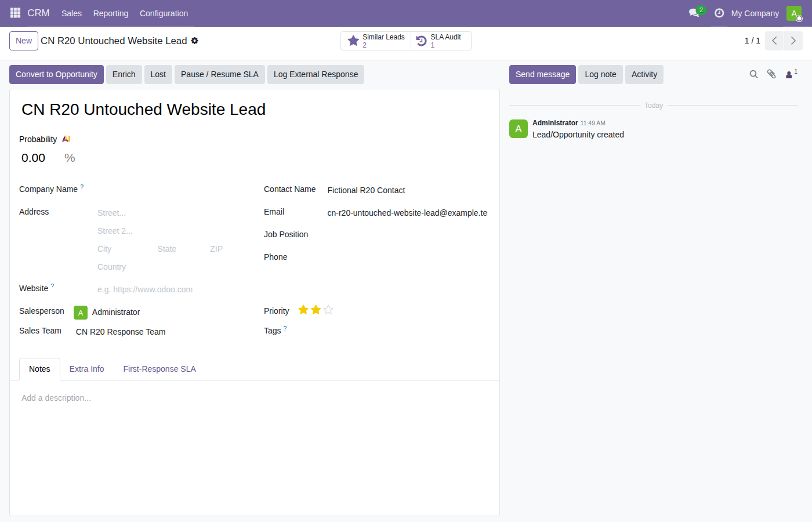Open the activities clock icon
This screenshot has height=522, width=812.
click(719, 13)
